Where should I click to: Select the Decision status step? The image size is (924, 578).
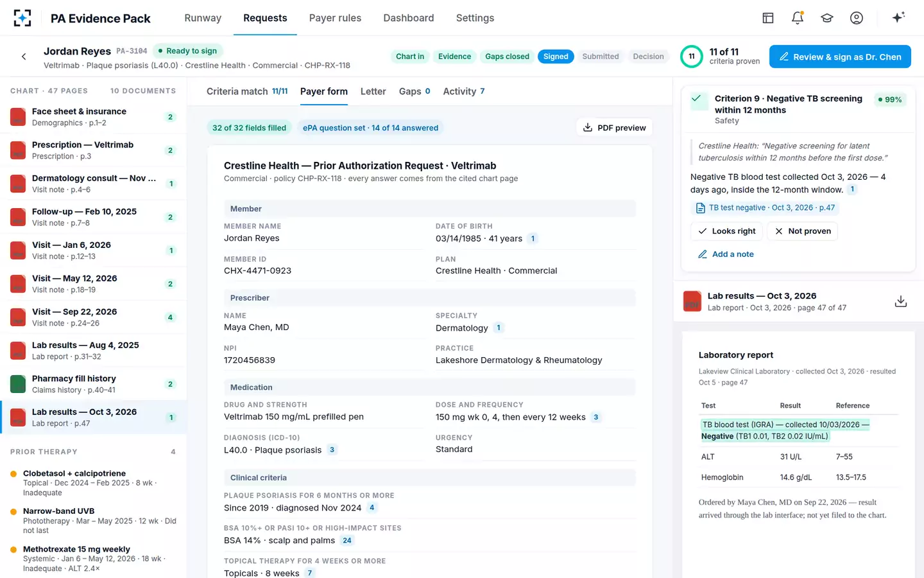(648, 57)
